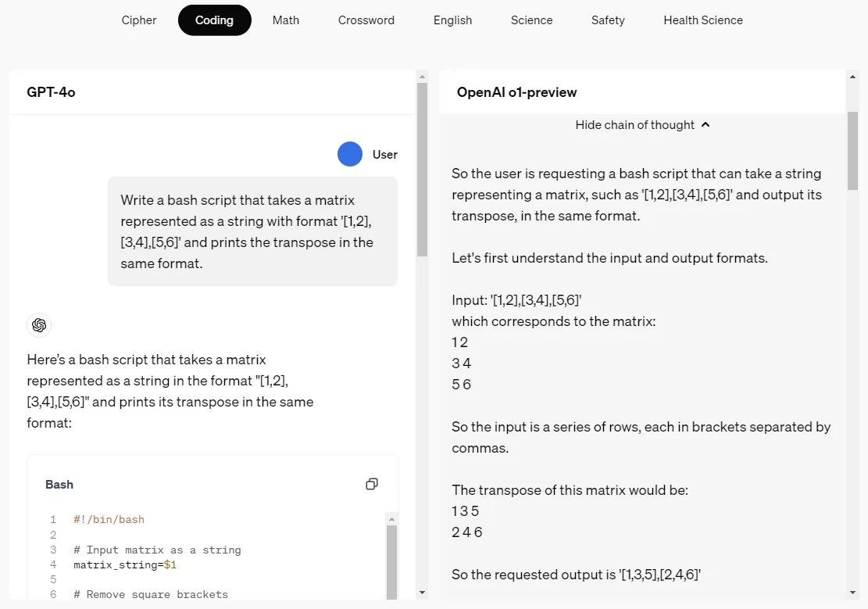This screenshot has height=609, width=868.
Task: Click the GPT-4o panel heading
Action: click(50, 91)
